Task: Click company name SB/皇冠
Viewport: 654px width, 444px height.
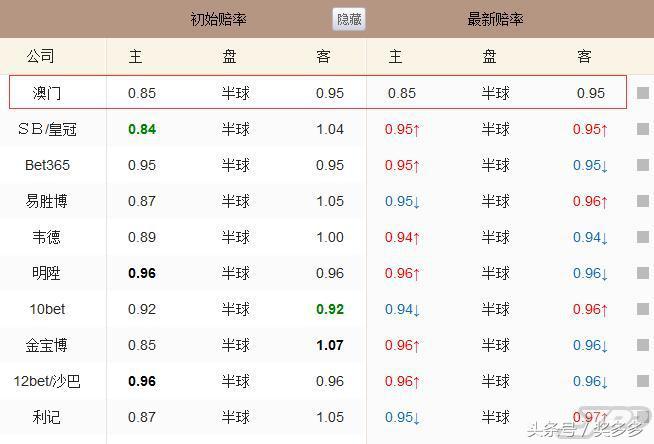Action: pyautogui.click(x=47, y=129)
